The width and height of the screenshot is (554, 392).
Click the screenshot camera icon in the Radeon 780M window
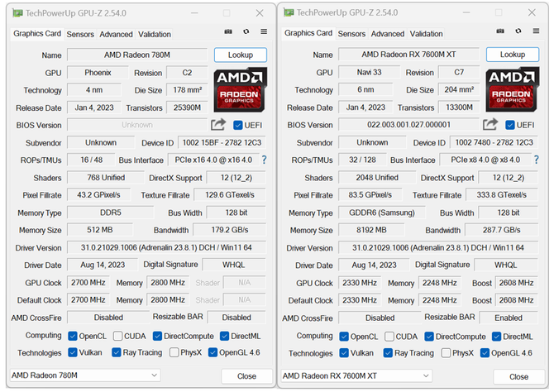(228, 32)
